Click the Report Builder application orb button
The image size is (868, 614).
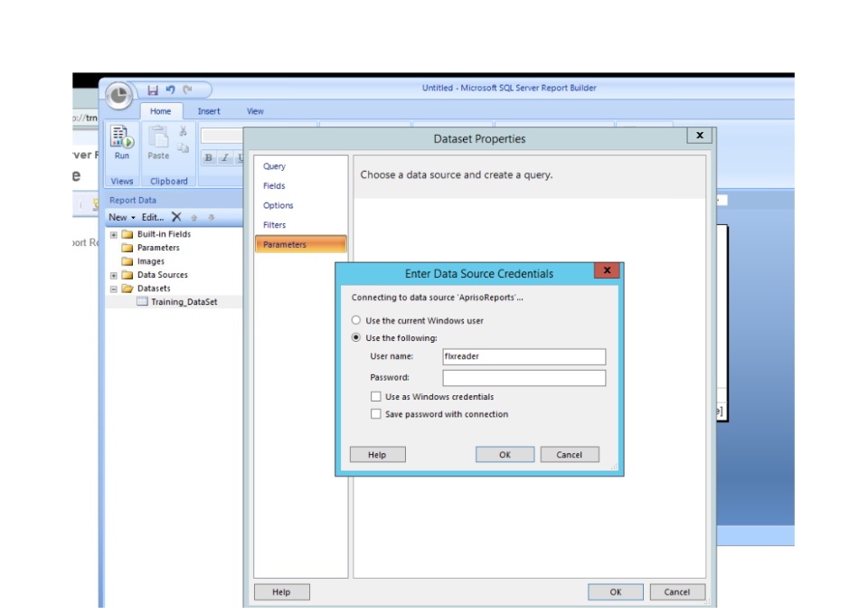(x=118, y=95)
